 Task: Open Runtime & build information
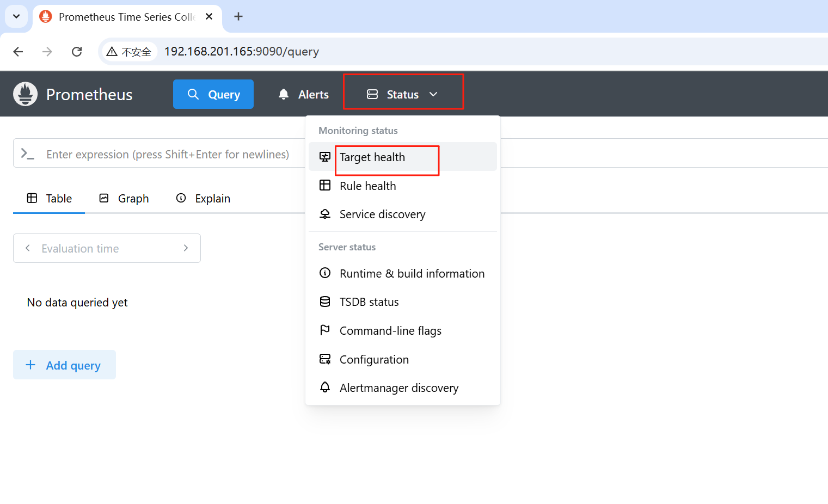click(403, 273)
